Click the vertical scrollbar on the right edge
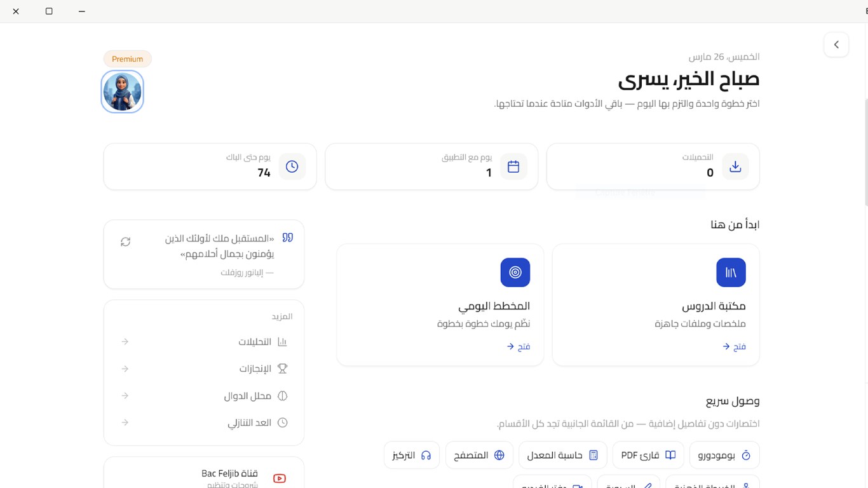This screenshot has height=488, width=868. pos(865,152)
